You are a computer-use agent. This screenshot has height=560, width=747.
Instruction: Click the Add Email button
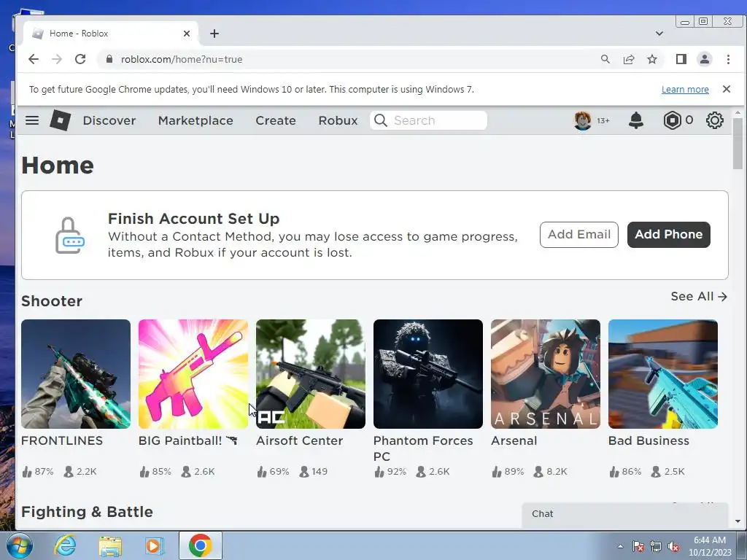578,234
